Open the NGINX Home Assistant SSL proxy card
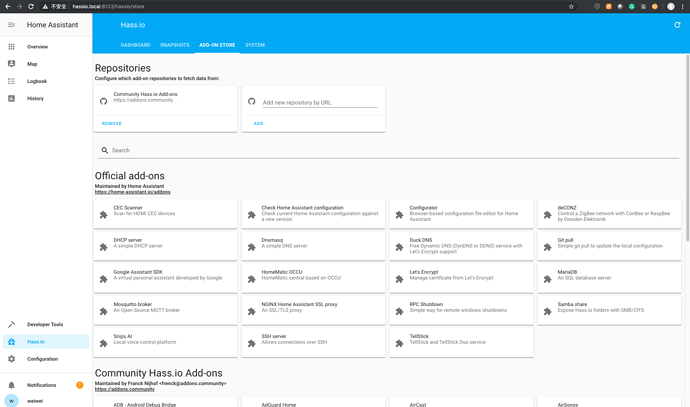690x407 pixels. click(x=313, y=310)
